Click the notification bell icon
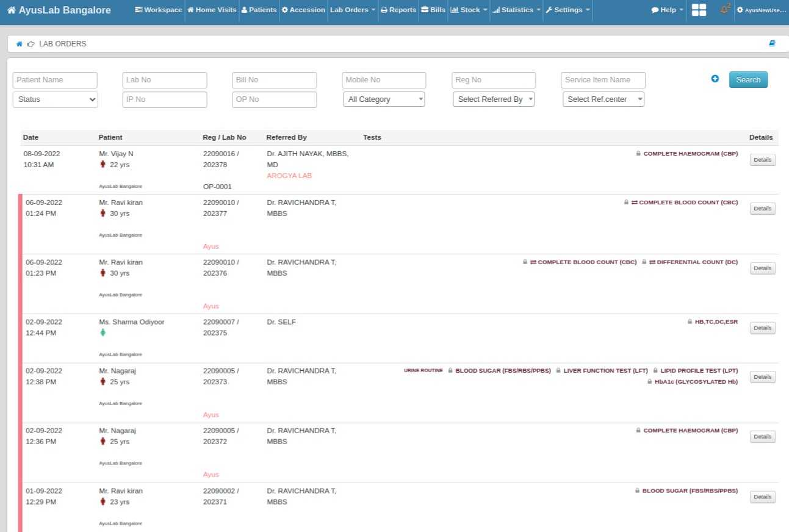 coord(724,10)
